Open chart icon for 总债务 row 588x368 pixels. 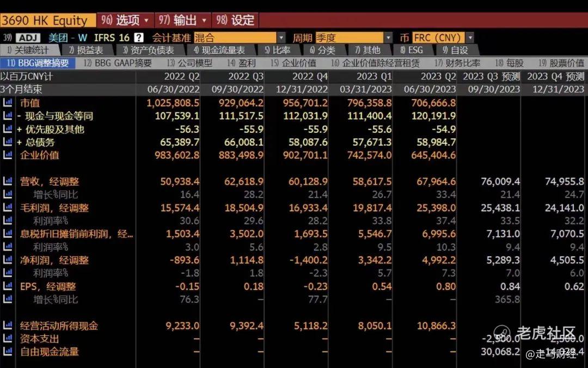[8, 142]
